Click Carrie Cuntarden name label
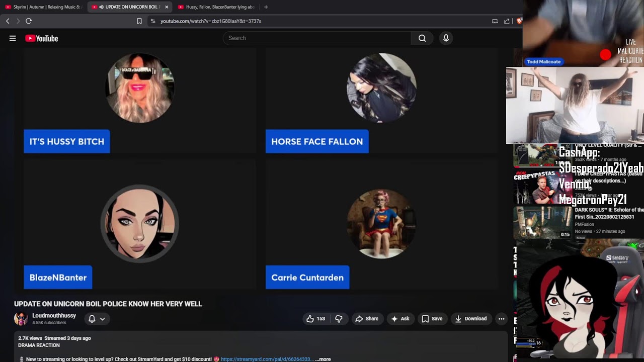The height and width of the screenshot is (362, 644). coord(307,277)
